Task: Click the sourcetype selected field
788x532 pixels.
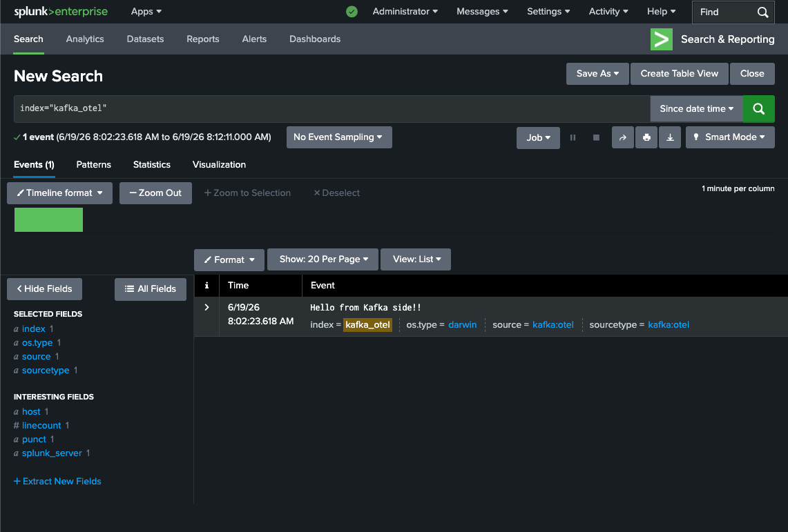Action: 46,371
